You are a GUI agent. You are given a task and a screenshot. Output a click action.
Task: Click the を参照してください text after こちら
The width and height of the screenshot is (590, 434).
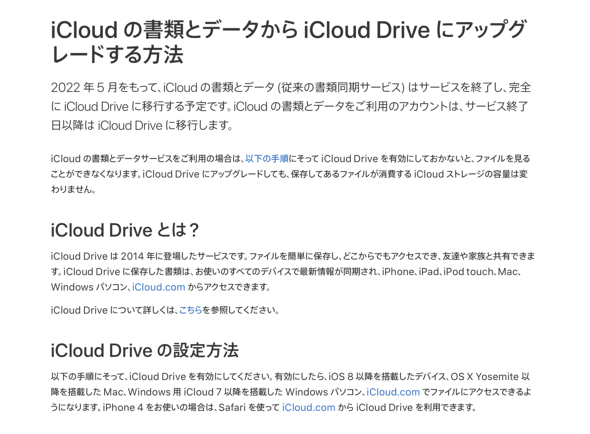coord(239,310)
